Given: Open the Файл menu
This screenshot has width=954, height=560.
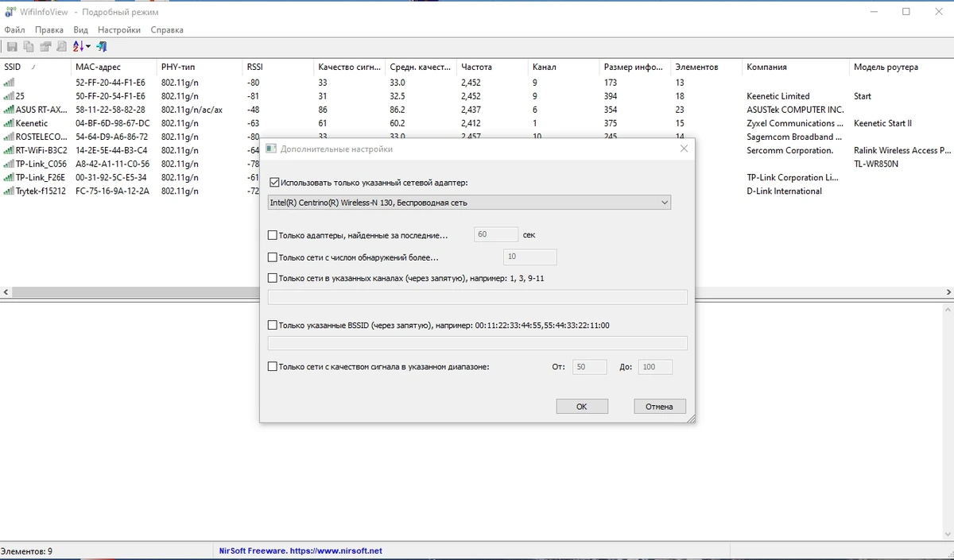Looking at the screenshot, I should (x=14, y=29).
